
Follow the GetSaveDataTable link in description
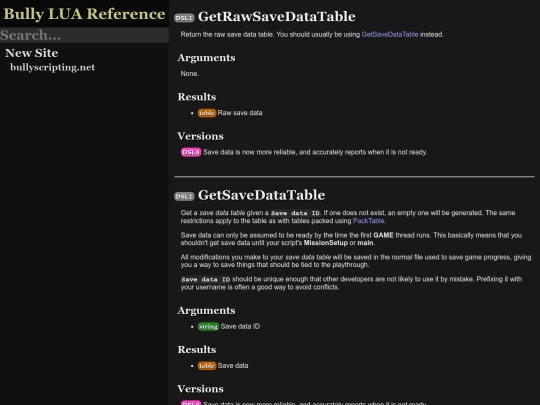[390, 34]
